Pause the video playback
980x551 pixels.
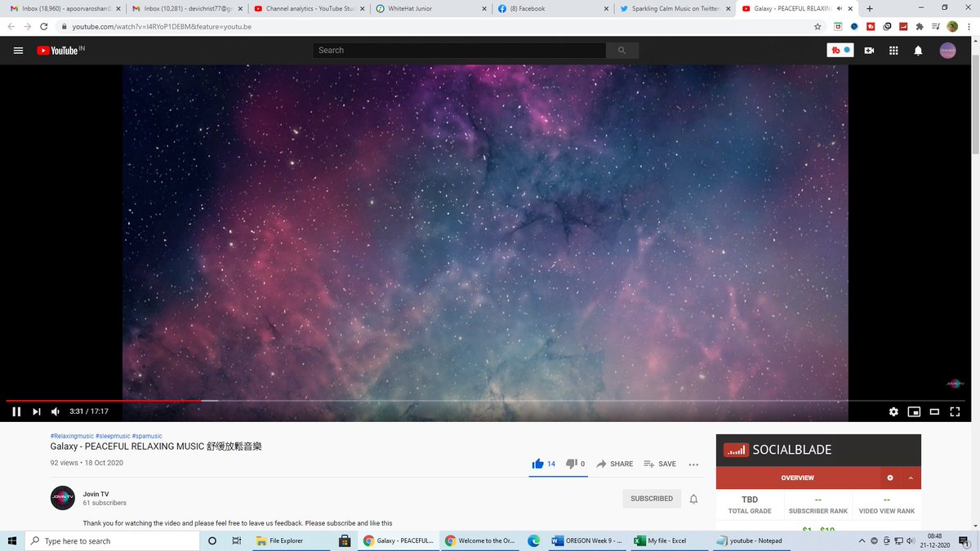point(16,411)
